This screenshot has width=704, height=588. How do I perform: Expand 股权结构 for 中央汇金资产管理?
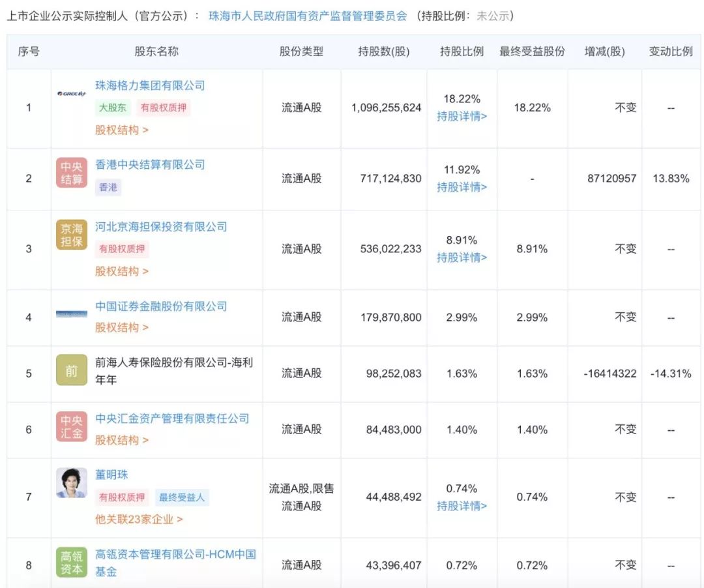[x=122, y=440]
